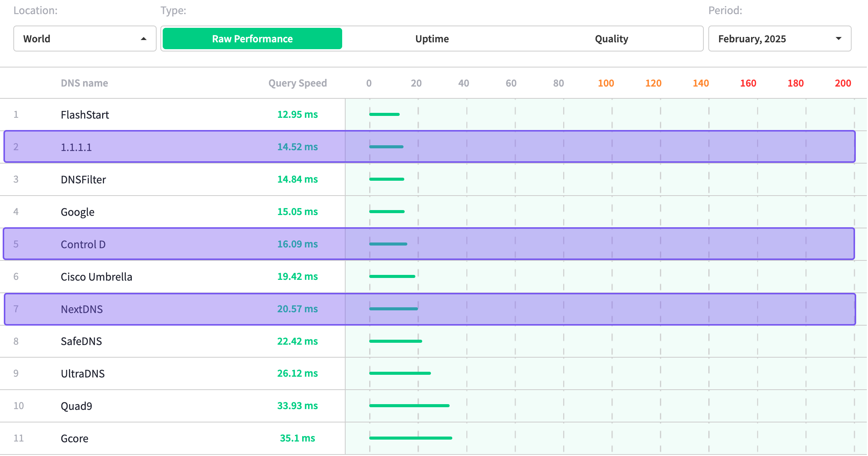This screenshot has width=868, height=456.
Task: Switch to the Uptime tab
Action: click(432, 39)
